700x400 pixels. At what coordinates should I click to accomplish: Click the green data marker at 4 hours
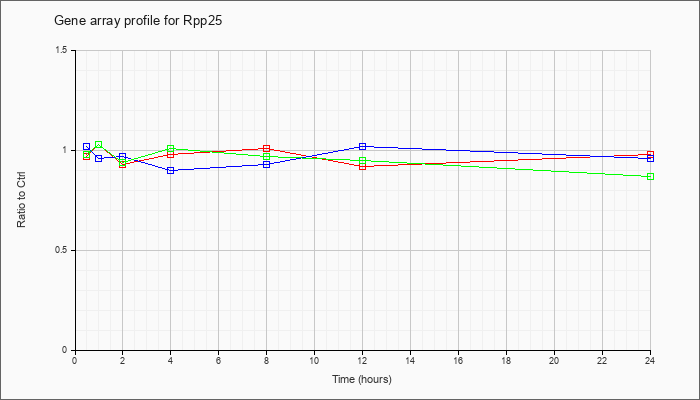[x=171, y=148]
